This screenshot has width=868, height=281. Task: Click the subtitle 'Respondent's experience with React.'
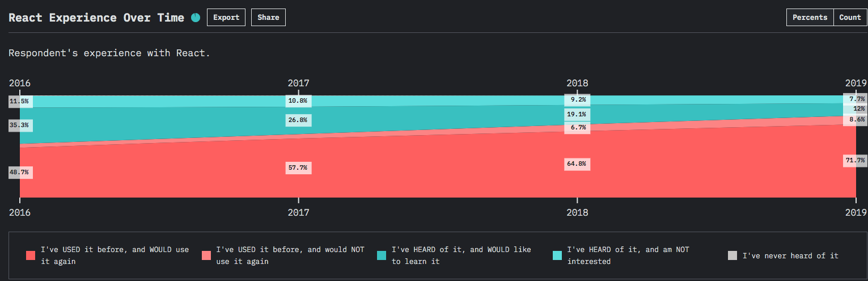point(109,53)
